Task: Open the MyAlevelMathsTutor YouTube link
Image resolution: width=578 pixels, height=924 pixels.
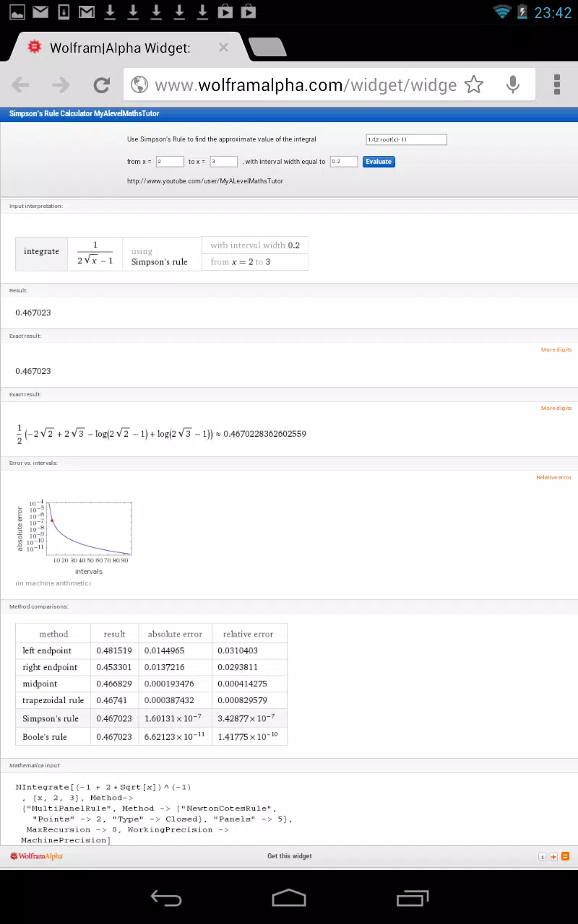Action: 205,181
